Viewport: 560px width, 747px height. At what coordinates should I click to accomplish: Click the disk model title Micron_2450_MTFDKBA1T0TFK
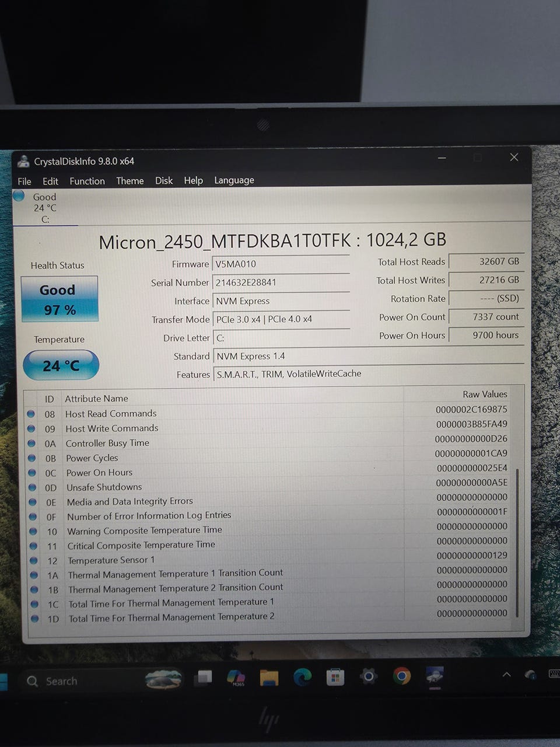point(225,241)
